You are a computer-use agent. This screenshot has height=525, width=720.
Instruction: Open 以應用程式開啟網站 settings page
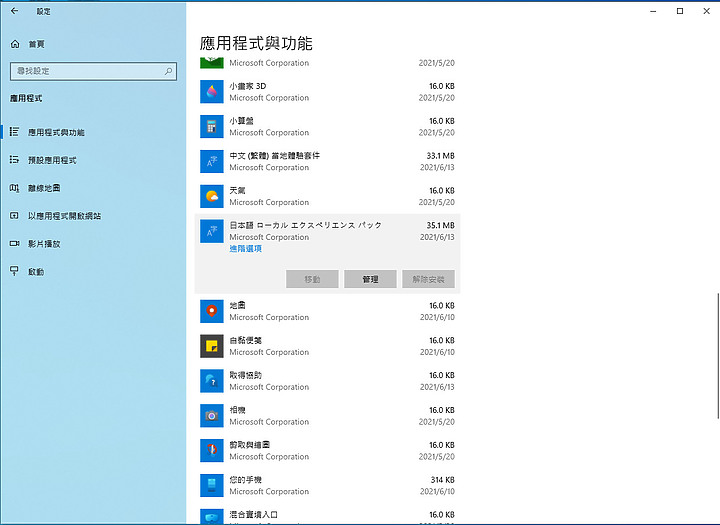click(64, 216)
